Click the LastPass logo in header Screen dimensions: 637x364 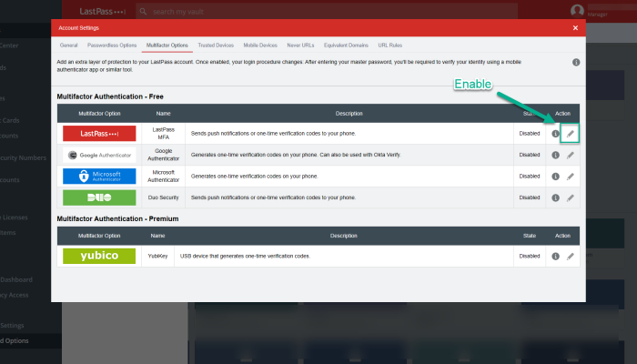click(x=102, y=11)
